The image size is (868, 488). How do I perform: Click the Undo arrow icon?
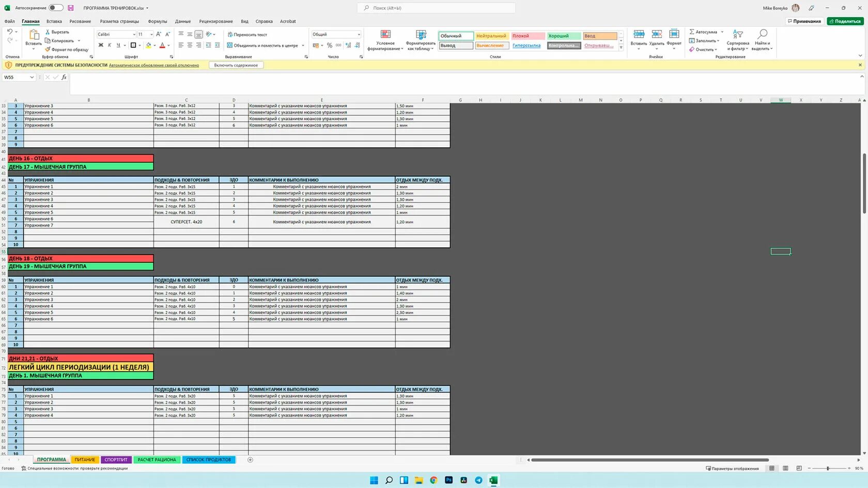(x=9, y=32)
